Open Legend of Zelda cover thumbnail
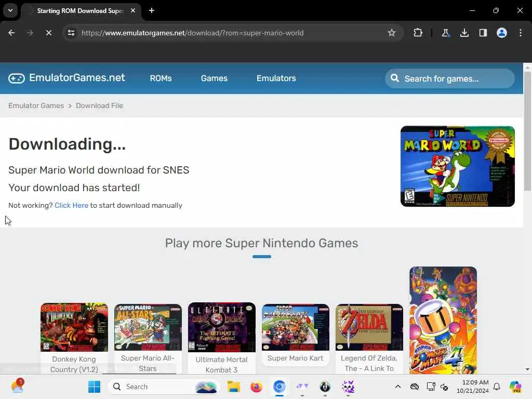This screenshot has height=399, width=532. click(x=369, y=327)
